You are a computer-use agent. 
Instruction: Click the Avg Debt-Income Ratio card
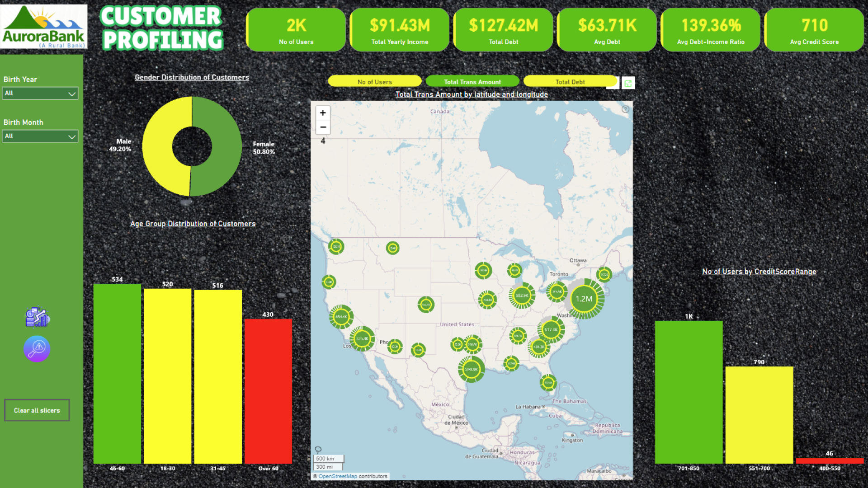(x=710, y=30)
